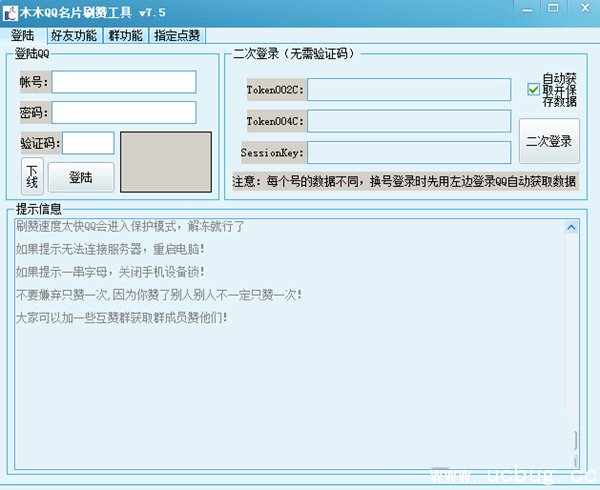The width and height of the screenshot is (600, 490).
Task: Minimize the 木木QQ名片刷赞工具 window
Action: click(527, 9)
